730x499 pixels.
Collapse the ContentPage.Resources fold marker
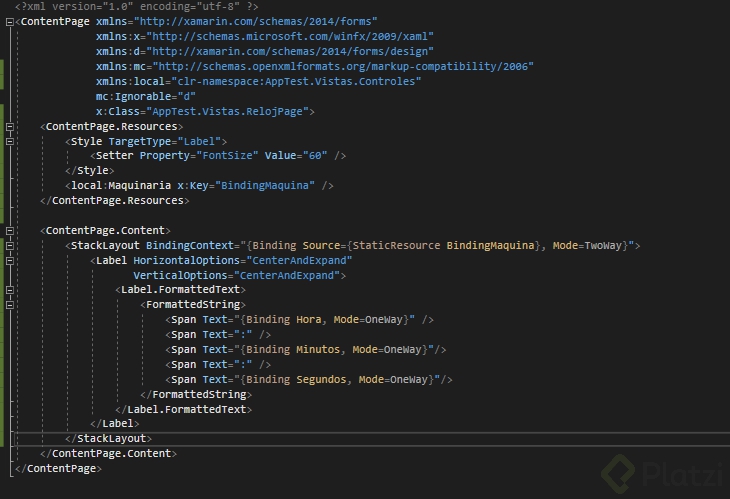pyautogui.click(x=10, y=127)
